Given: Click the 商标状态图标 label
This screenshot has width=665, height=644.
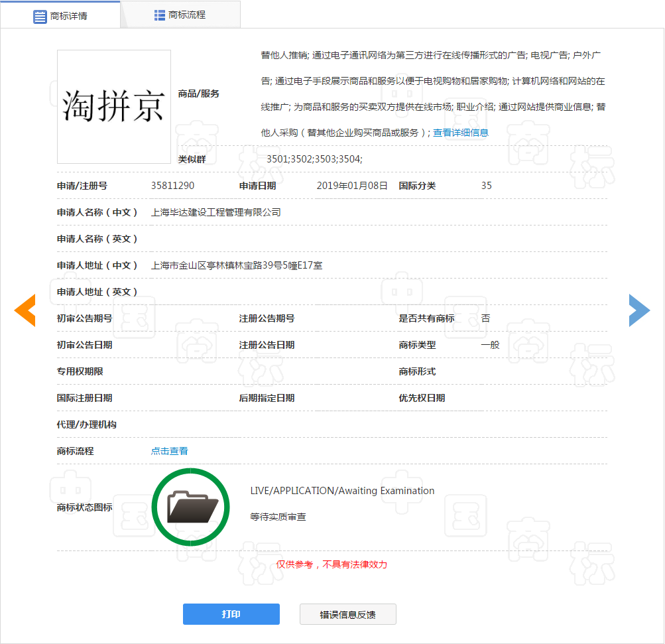Looking at the screenshot, I should click(84, 507).
